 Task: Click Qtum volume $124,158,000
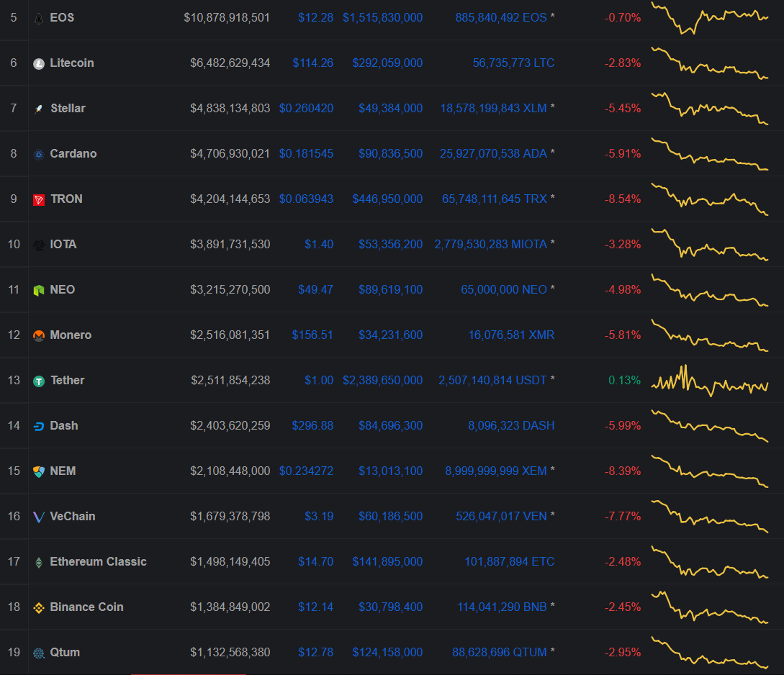point(387,653)
